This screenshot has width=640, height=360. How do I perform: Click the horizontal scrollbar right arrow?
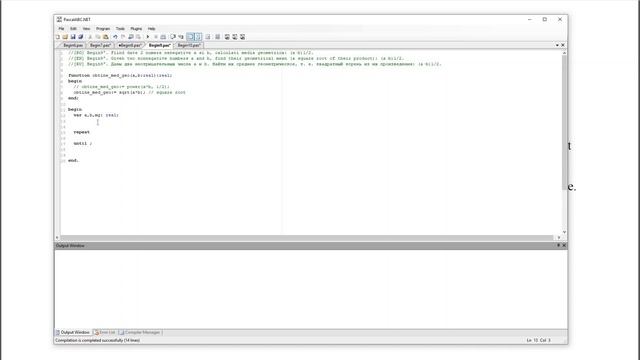[x=559, y=238]
